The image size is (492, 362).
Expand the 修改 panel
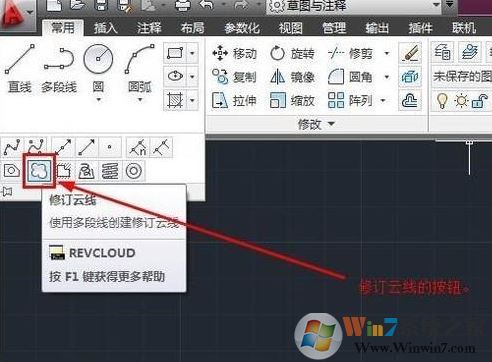315,124
